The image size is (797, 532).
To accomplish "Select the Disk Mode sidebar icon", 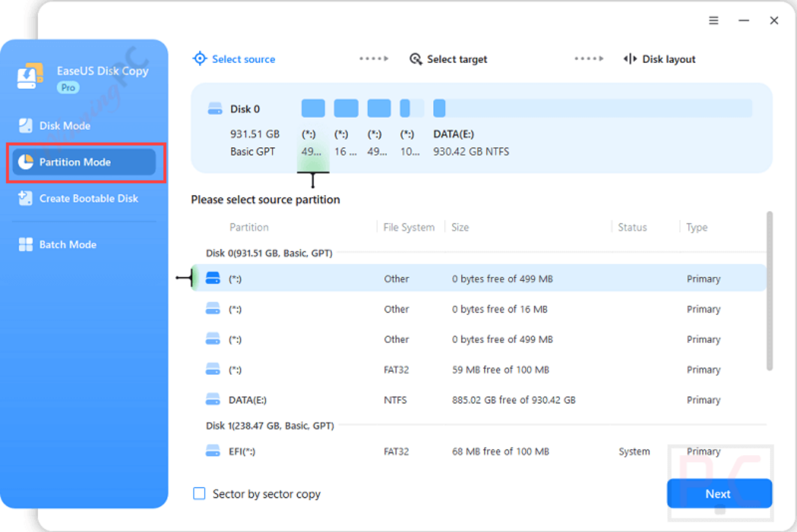I will [x=25, y=125].
